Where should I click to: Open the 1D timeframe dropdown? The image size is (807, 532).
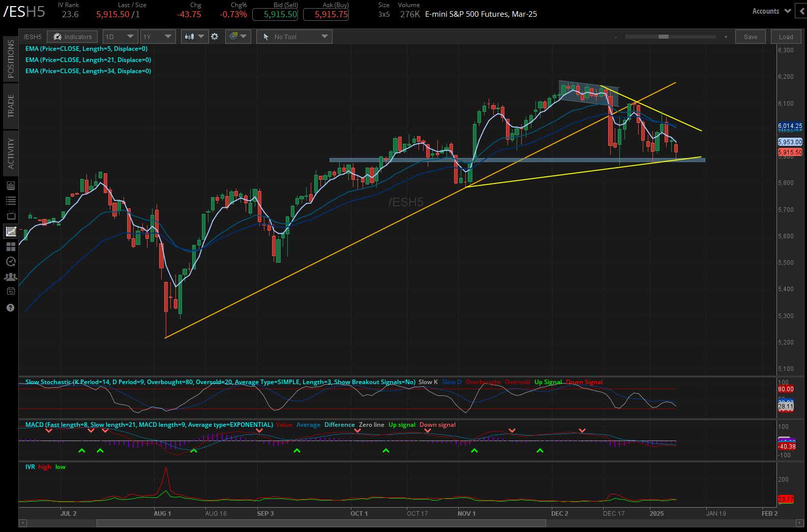120,37
